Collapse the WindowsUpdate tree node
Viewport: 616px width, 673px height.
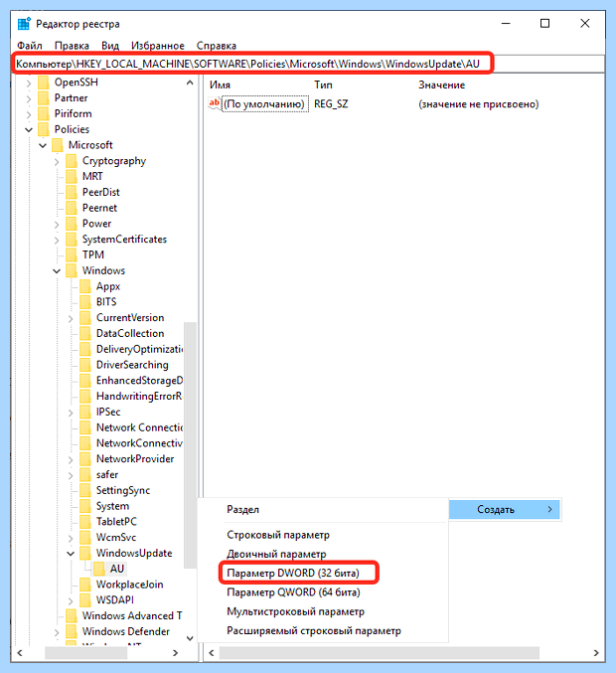71,554
